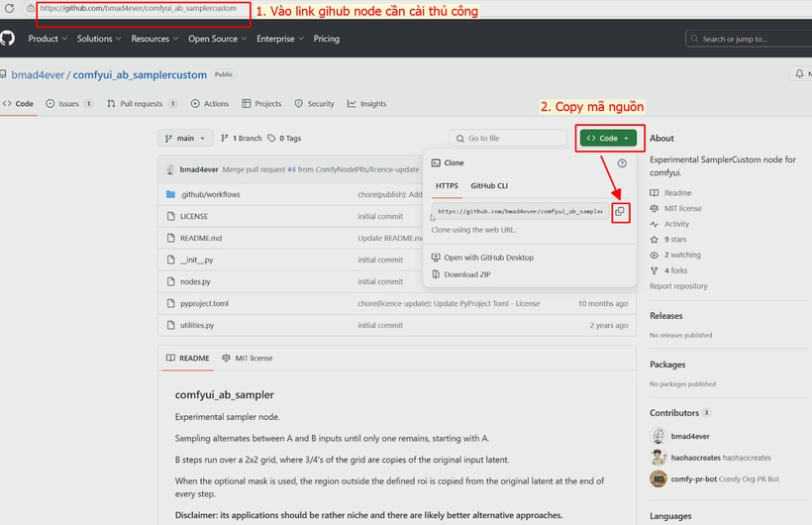Viewport: 812px width, 525px height.
Task: Open the README.md file
Action: [x=201, y=239]
